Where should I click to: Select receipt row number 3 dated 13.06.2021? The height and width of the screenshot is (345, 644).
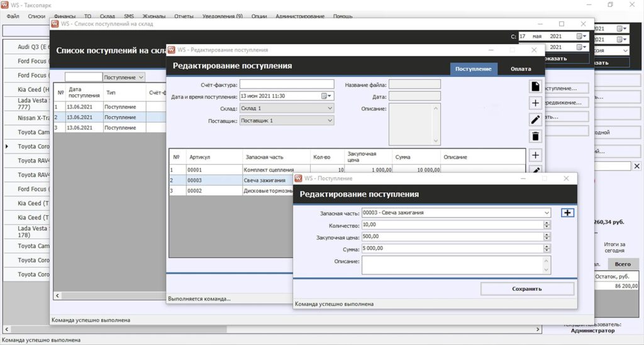coord(109,127)
